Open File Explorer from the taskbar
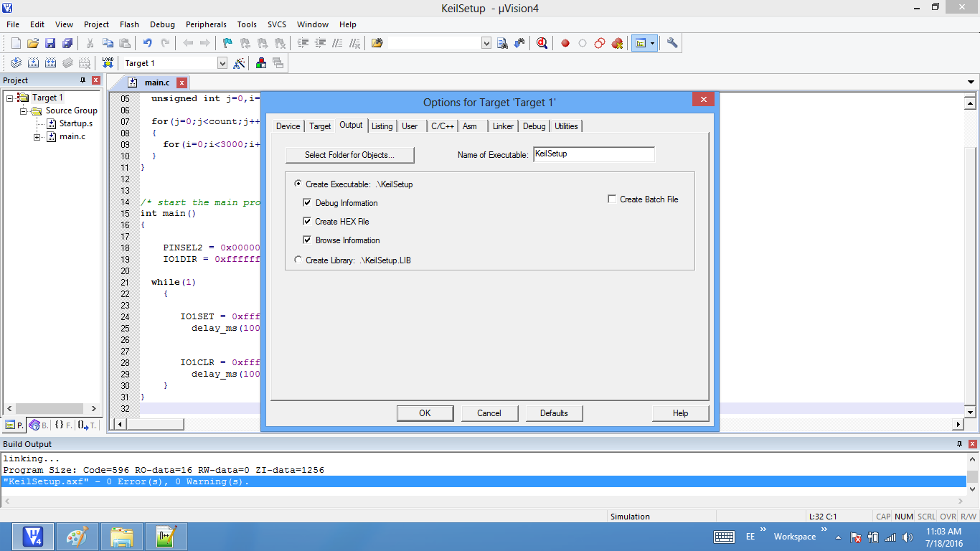Viewport: 980px width, 551px height. 121,537
